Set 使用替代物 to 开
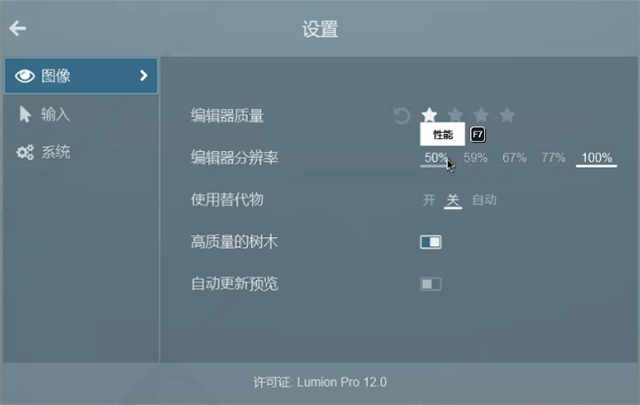Image resolution: width=640 pixels, height=405 pixels. 429,200
